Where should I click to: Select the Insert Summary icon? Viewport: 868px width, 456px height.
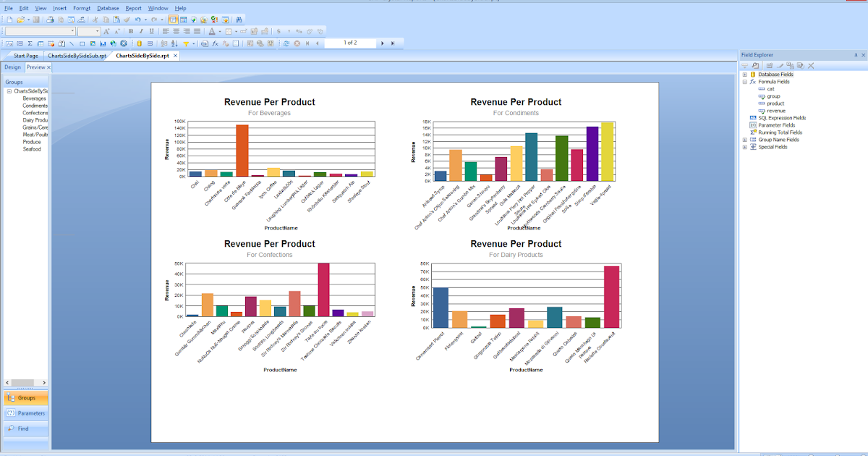(30, 43)
